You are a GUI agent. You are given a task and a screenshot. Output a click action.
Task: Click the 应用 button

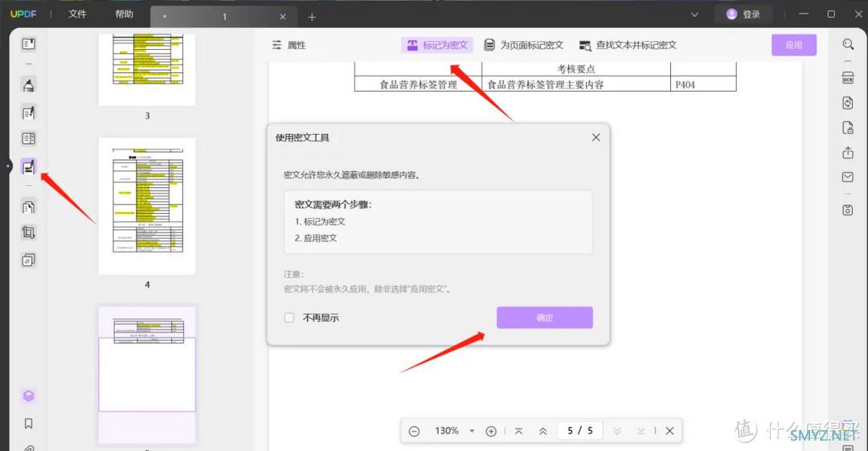tap(793, 45)
